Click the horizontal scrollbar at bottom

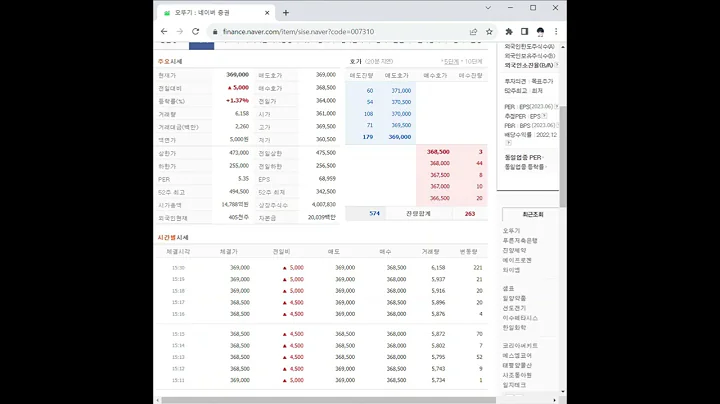(328, 400)
